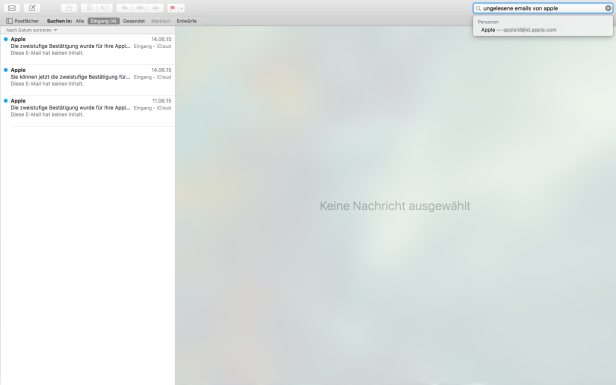Switch search scope to Gesendet
The width and height of the screenshot is (616, 385).
click(134, 21)
